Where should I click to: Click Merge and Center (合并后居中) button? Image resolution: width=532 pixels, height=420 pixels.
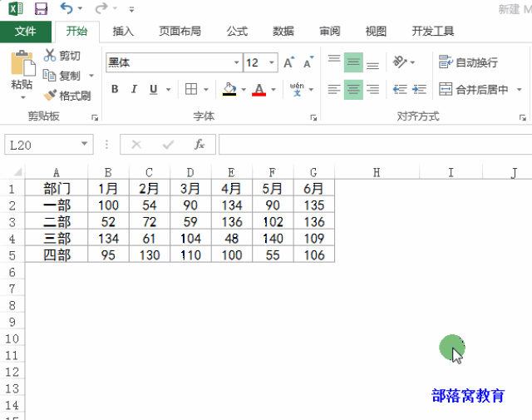pyautogui.click(x=474, y=90)
